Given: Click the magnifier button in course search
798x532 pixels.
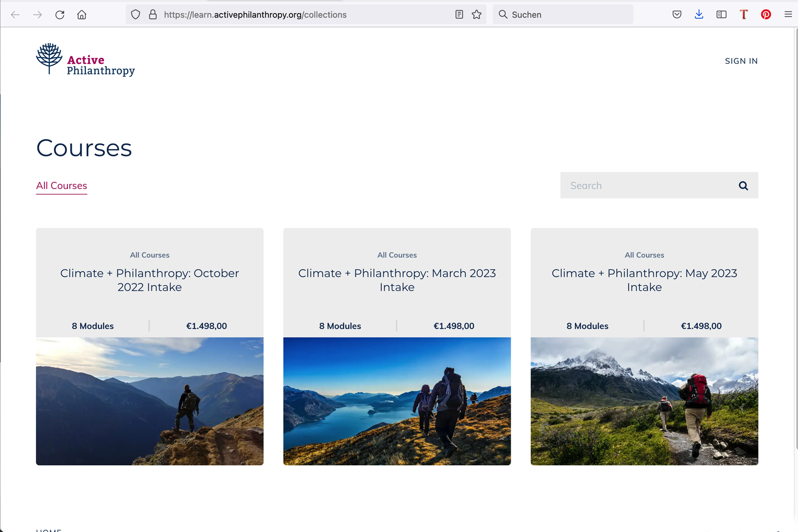Looking at the screenshot, I should point(743,185).
